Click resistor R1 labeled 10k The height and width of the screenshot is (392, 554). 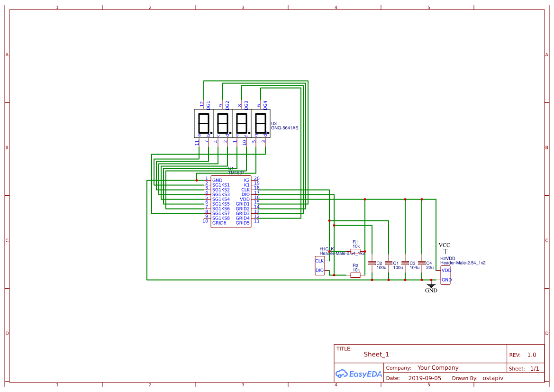(355, 250)
